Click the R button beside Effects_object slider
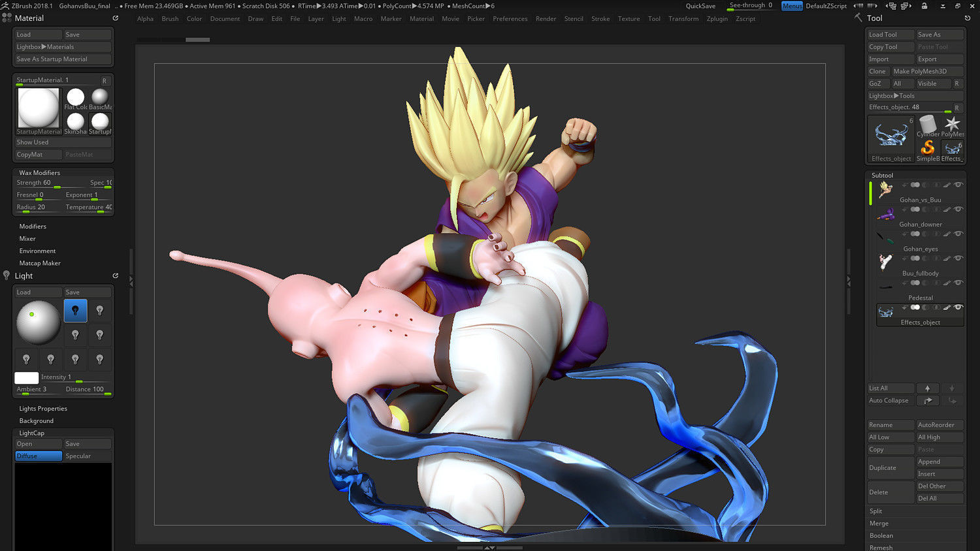980x551 pixels. click(957, 108)
